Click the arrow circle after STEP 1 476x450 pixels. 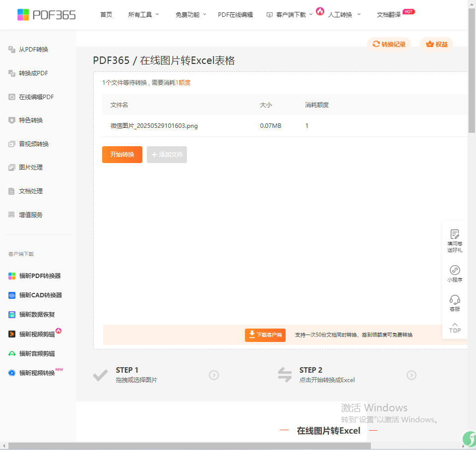(214, 375)
